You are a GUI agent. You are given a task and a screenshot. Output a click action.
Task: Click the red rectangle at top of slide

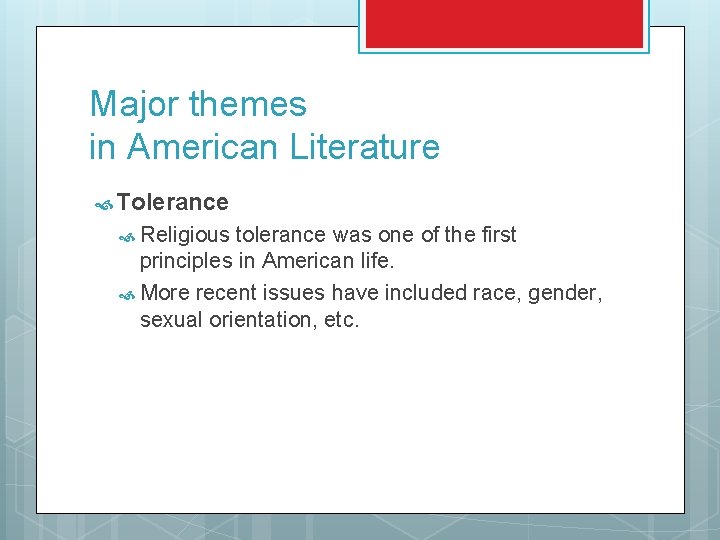[504, 24]
